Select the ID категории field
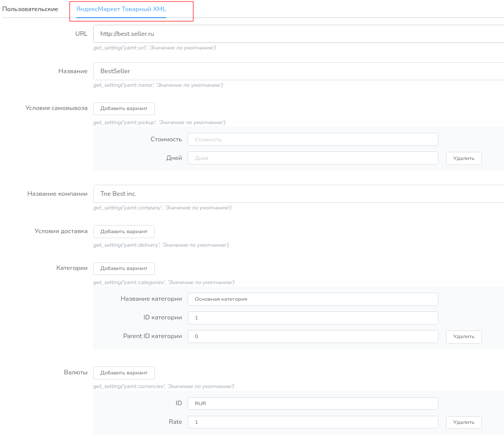504x439 pixels. coord(313,318)
